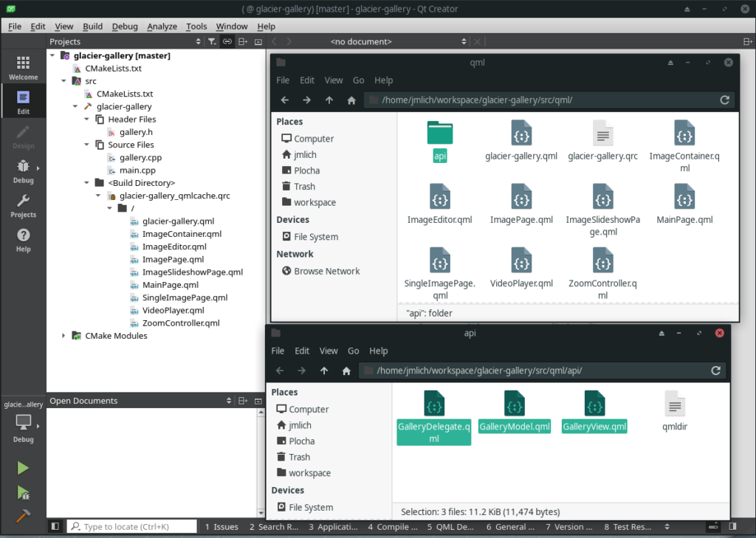This screenshot has width=756, height=538.
Task: Select glacier-gallery.qrc file icon
Action: coord(602,133)
